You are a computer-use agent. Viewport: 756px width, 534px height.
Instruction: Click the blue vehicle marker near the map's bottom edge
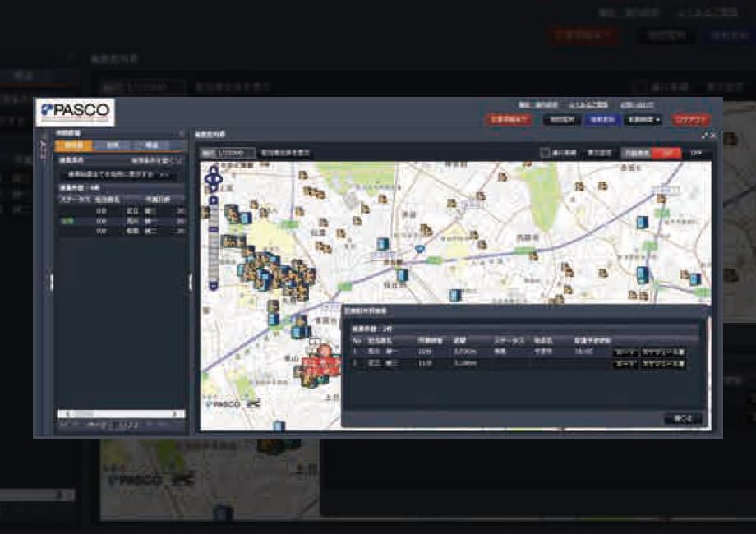point(279,426)
